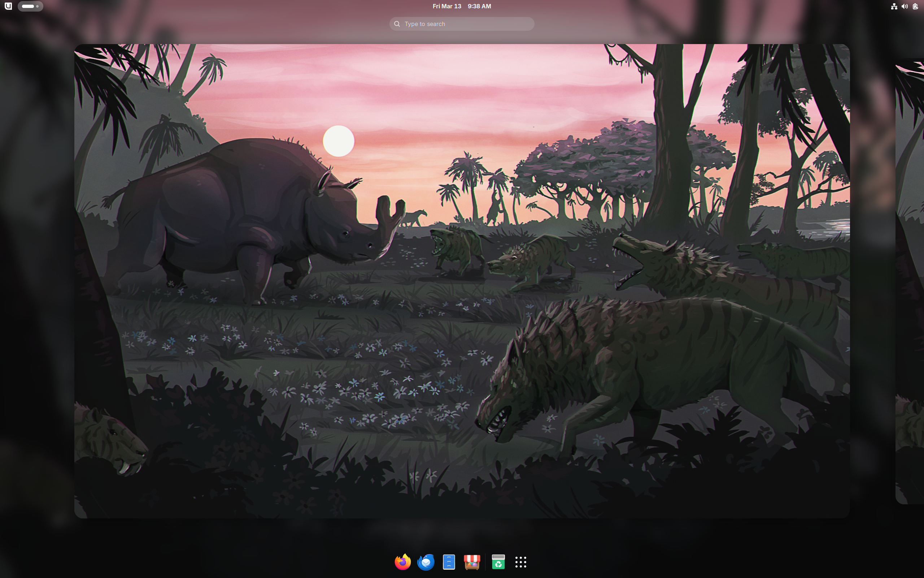Click the wired network status icon

894,6
